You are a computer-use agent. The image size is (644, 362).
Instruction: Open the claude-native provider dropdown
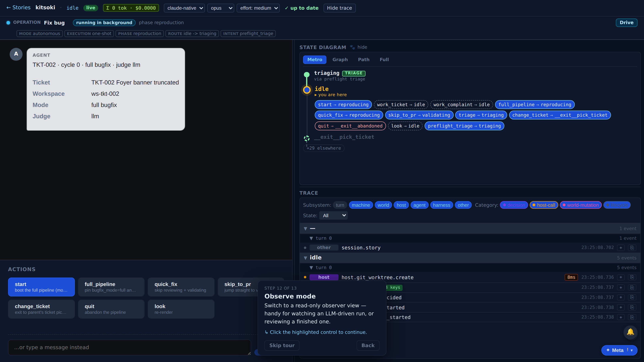[184, 8]
